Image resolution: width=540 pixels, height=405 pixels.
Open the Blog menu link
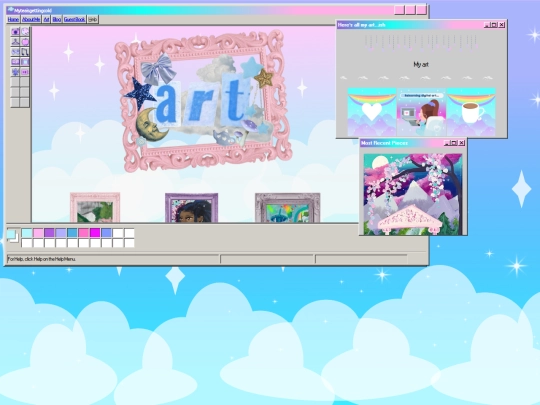pos(57,19)
